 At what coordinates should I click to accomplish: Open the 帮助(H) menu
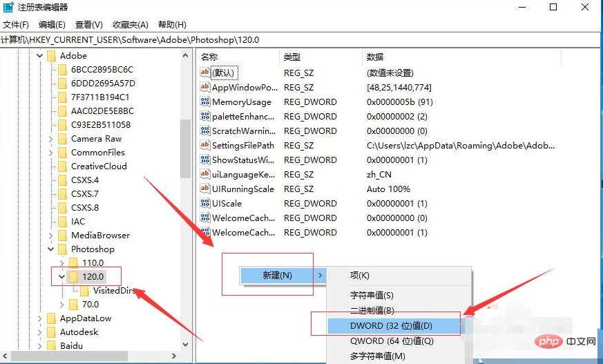(x=172, y=25)
